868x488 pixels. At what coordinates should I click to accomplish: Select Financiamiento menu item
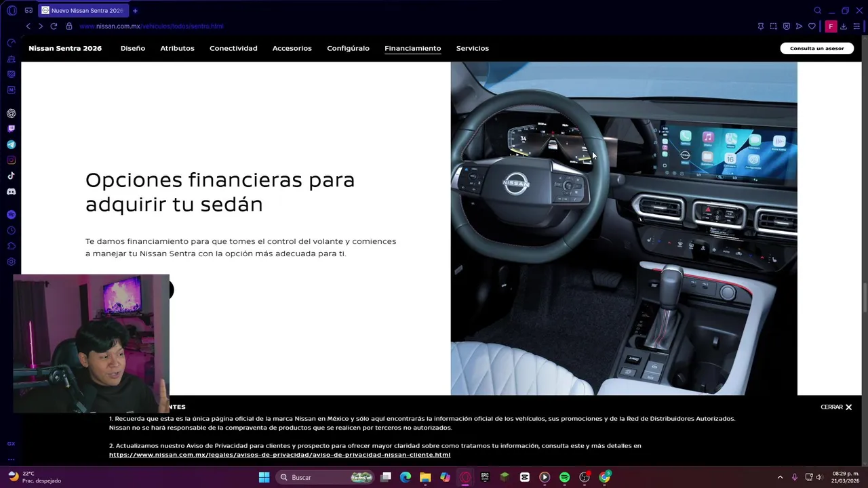(x=412, y=48)
